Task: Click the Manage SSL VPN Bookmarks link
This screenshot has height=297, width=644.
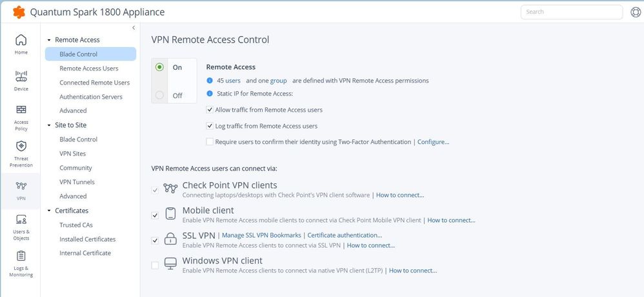Action: [262, 236]
